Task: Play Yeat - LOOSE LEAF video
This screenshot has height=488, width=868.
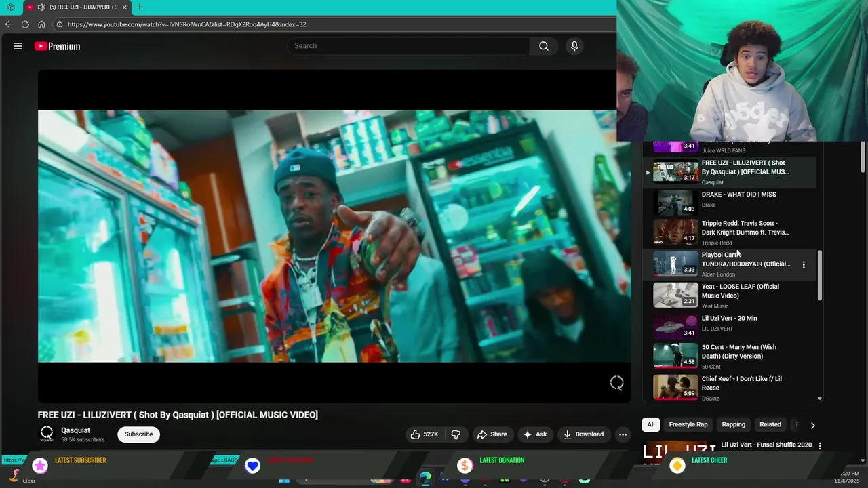Action: tap(741, 291)
